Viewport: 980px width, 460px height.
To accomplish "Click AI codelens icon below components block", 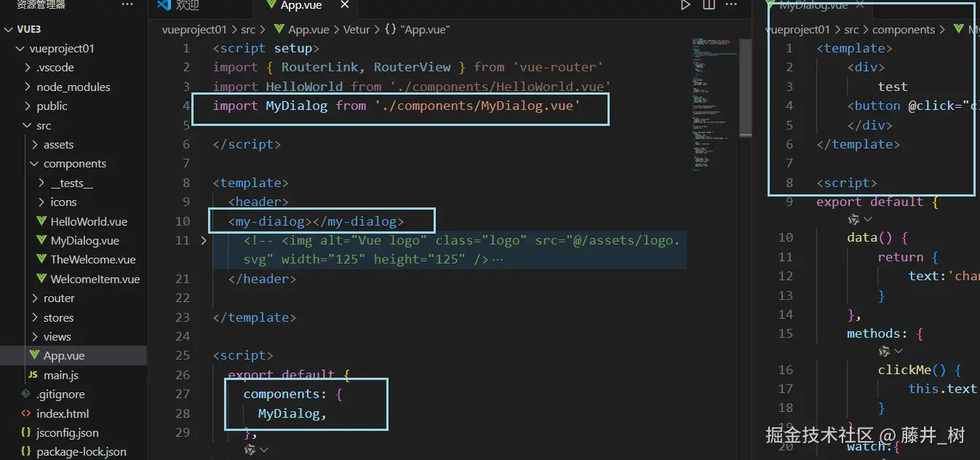I will click(250, 451).
